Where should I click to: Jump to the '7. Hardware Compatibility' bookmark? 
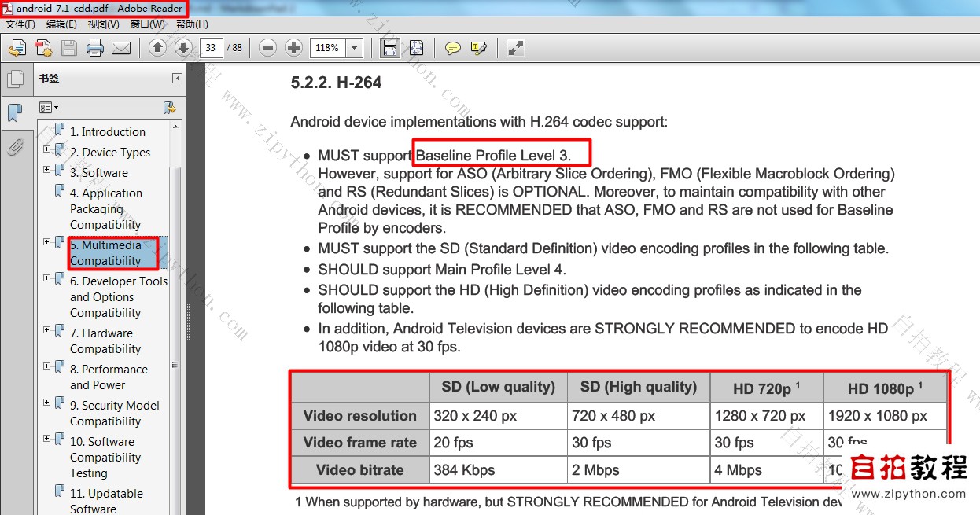tap(105, 341)
